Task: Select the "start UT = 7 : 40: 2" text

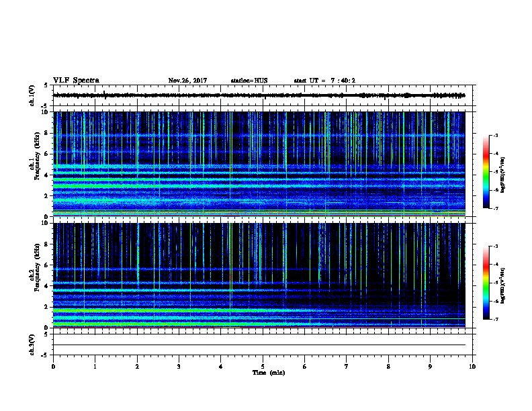Action: coord(324,81)
